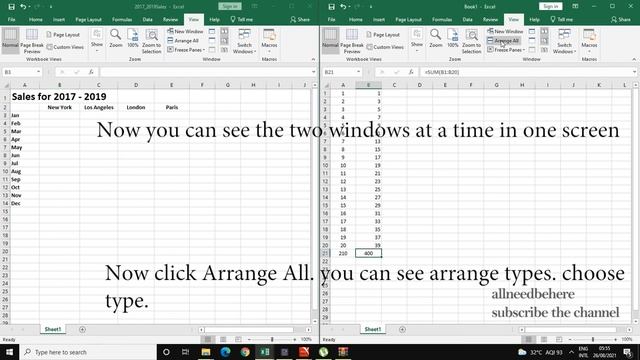Click zoom slider in left window status bar
The width and height of the screenshot is (640, 360).
pos(272,339)
